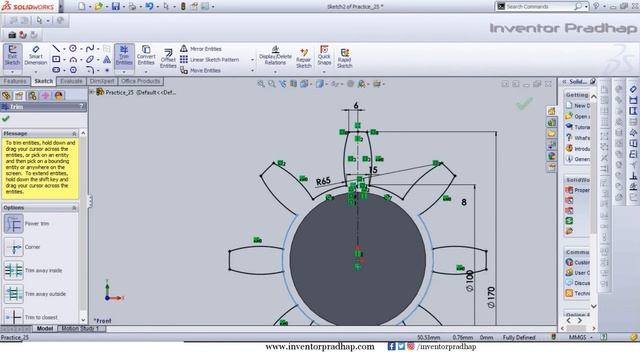Switch to the Sketch tab
Image resolution: width=640 pixels, height=360 pixels.
click(44, 81)
